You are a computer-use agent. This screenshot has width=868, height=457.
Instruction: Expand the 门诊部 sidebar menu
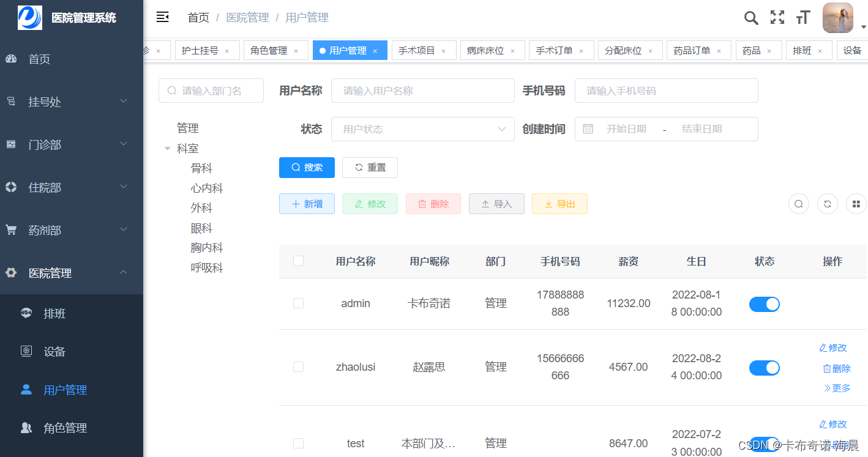point(72,144)
